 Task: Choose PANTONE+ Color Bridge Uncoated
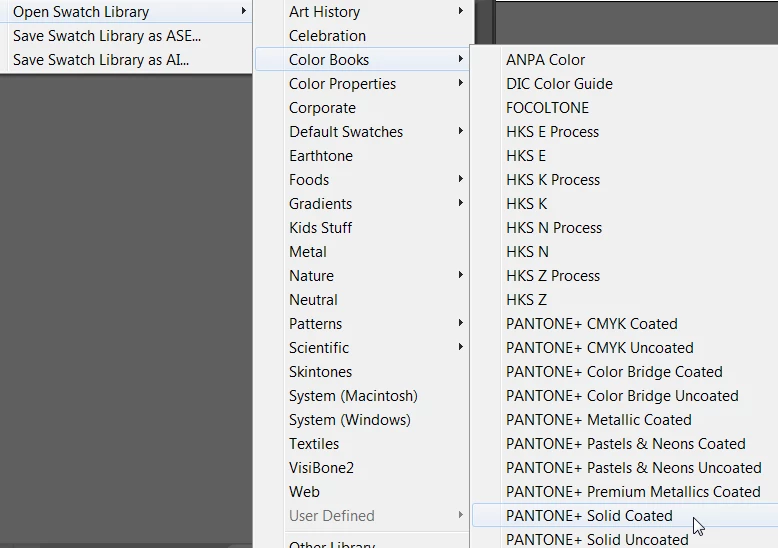click(625, 396)
